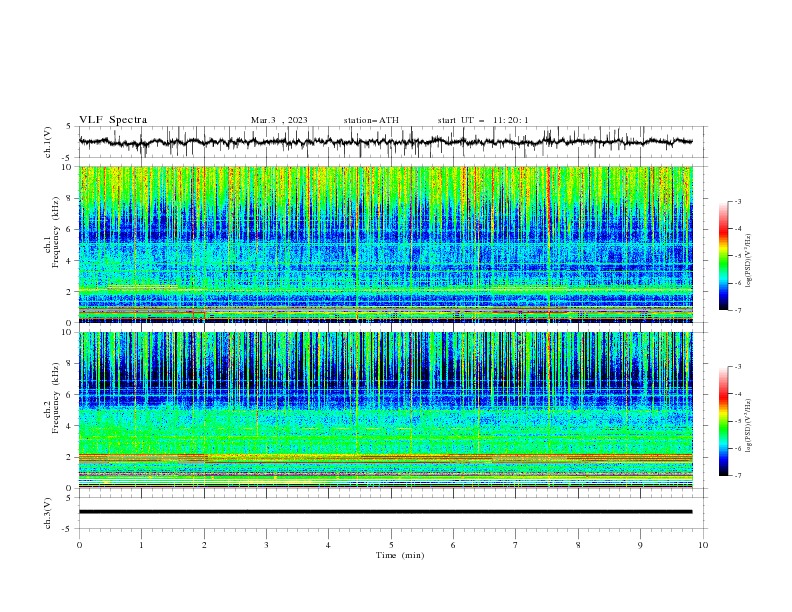Click the 'Time (min)' axis label
This screenshot has height=612, width=792.
tap(400, 555)
